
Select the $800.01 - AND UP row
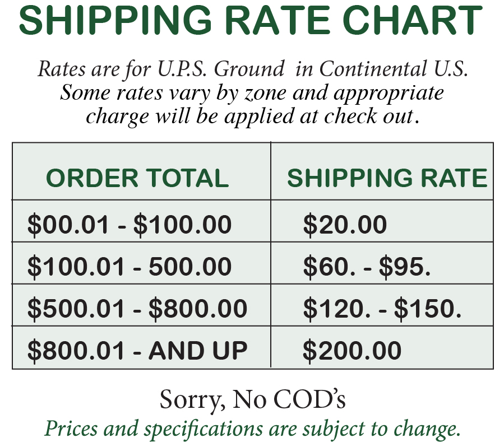click(x=137, y=351)
